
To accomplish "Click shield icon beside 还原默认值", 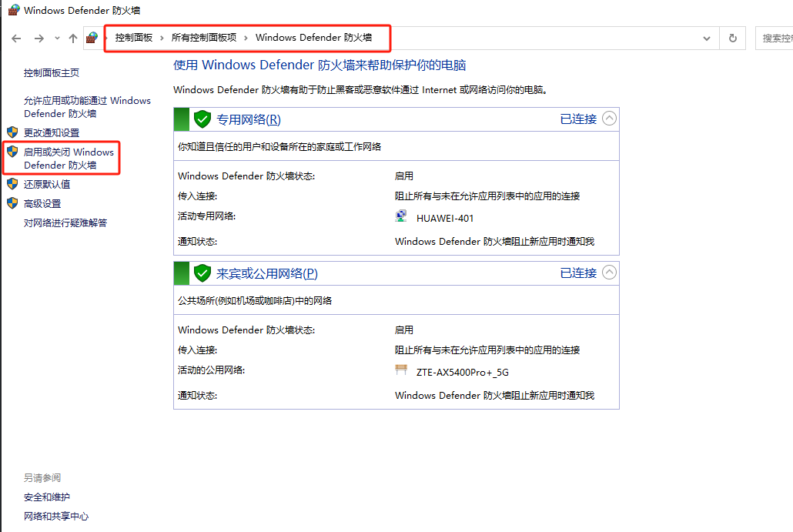I will tap(12, 184).
